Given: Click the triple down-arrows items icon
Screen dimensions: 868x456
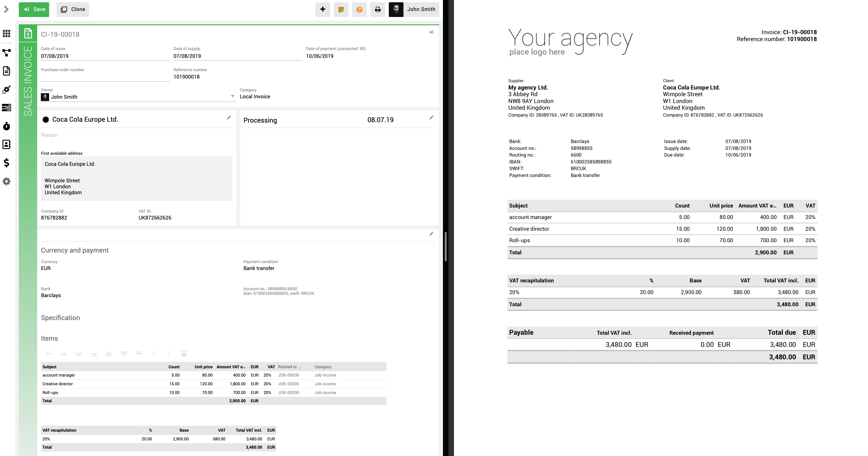Looking at the screenshot, I should [154, 354].
